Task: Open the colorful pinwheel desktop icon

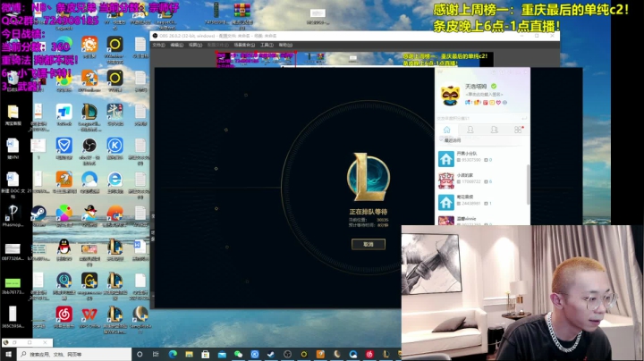Action: click(x=64, y=214)
